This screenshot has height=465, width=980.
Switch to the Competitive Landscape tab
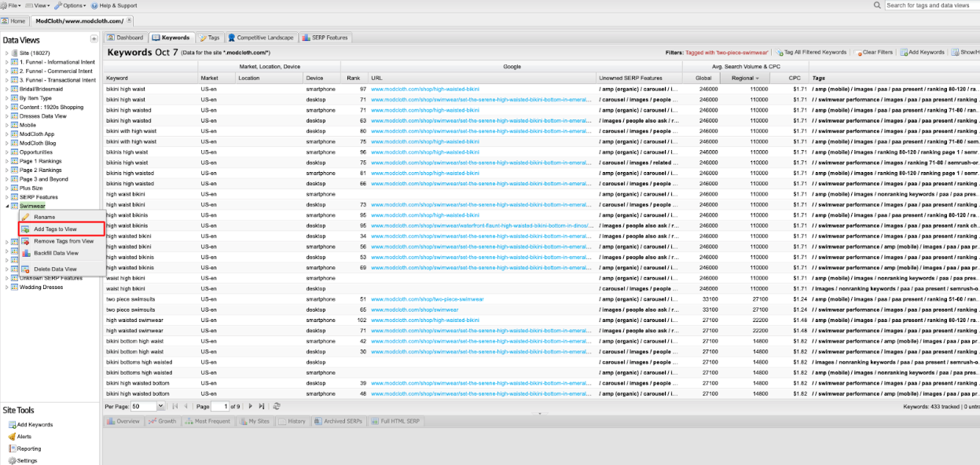click(260, 37)
